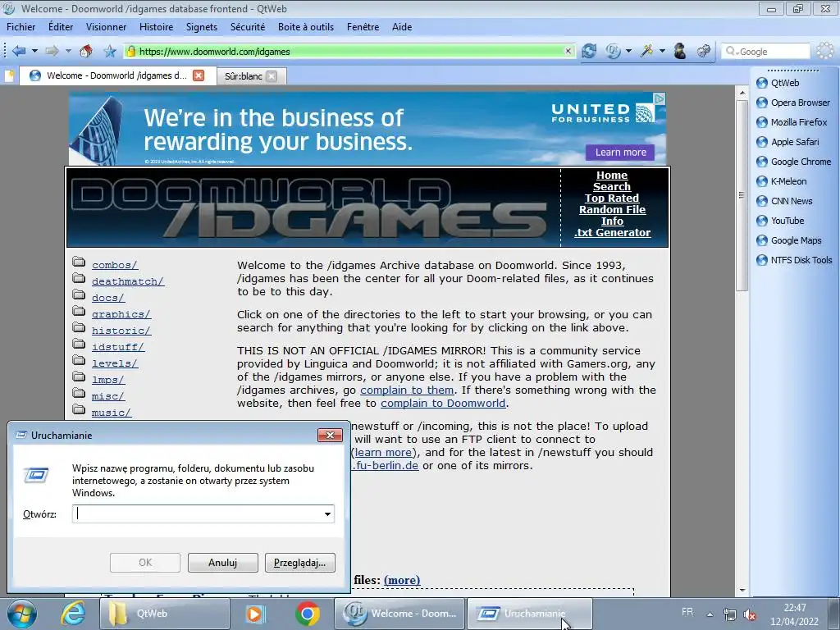Click the toolbar icon left of Google search
Screen dimensions: 840x630
click(703, 51)
